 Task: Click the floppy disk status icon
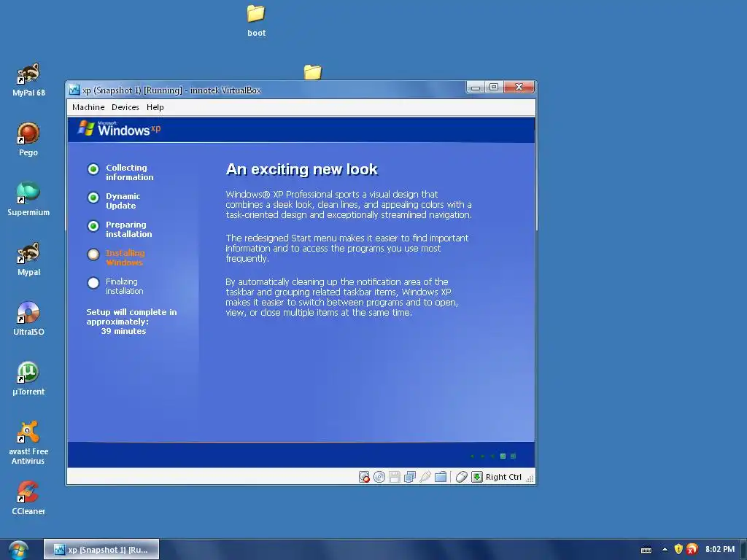[x=395, y=477]
